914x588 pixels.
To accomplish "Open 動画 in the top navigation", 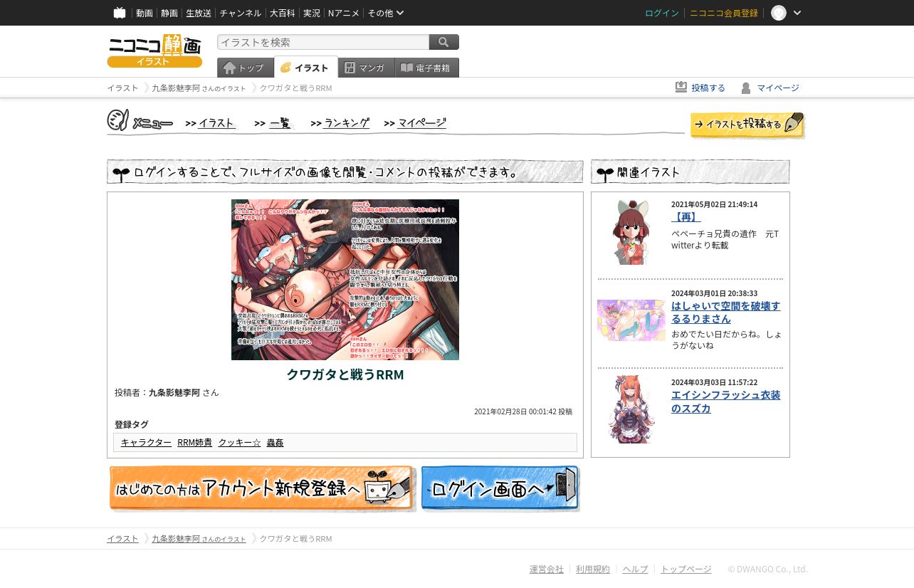I will [x=145, y=13].
